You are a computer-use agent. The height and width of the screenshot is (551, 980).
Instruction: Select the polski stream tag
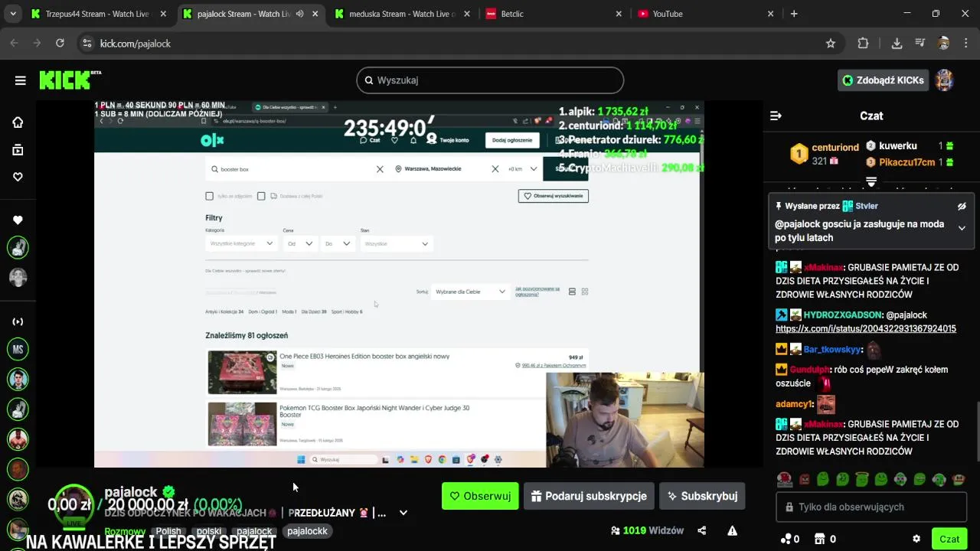209,531
